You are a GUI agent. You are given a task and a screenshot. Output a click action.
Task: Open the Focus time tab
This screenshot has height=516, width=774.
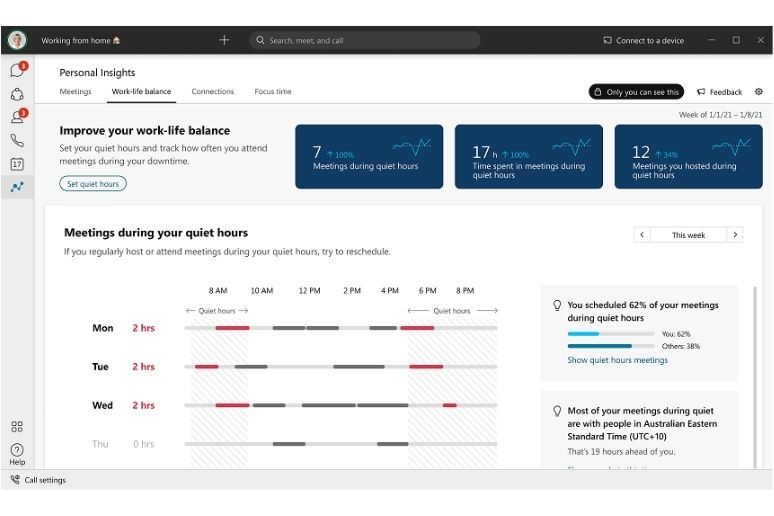(273, 91)
